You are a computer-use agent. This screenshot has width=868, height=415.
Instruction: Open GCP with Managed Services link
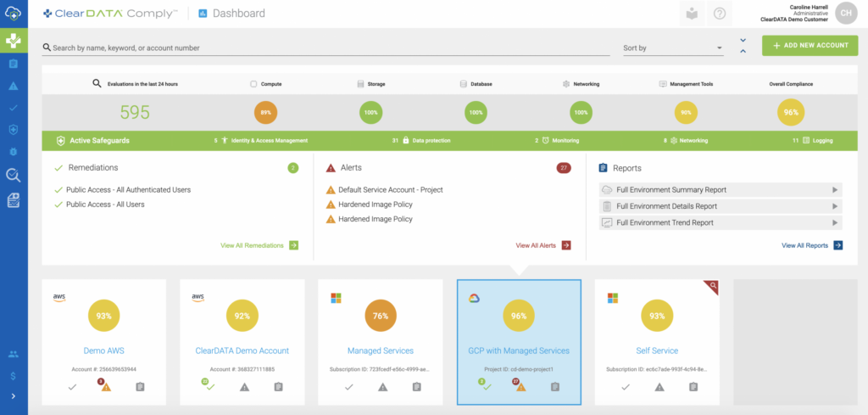[x=519, y=351]
